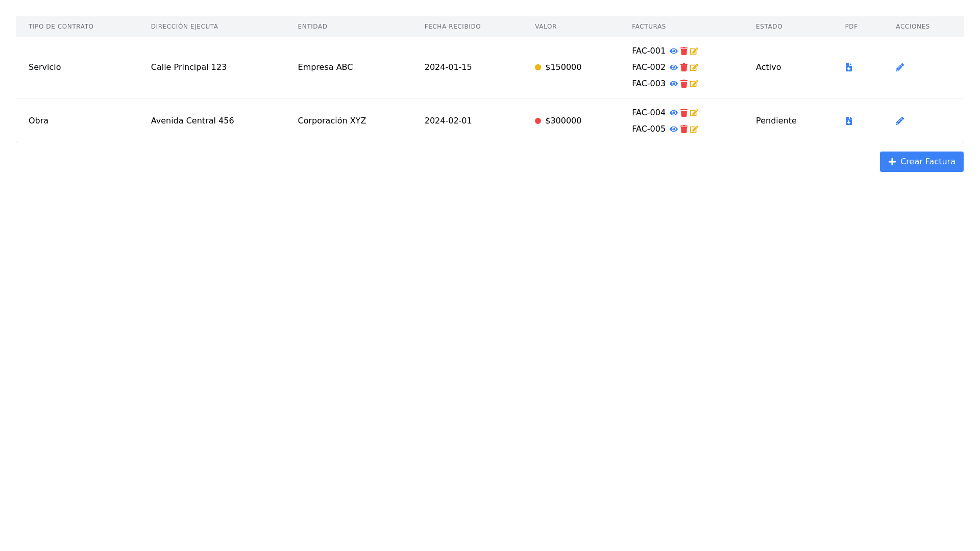The height and width of the screenshot is (551, 980).
Task: Click the Crear Factura button
Action: (x=921, y=162)
